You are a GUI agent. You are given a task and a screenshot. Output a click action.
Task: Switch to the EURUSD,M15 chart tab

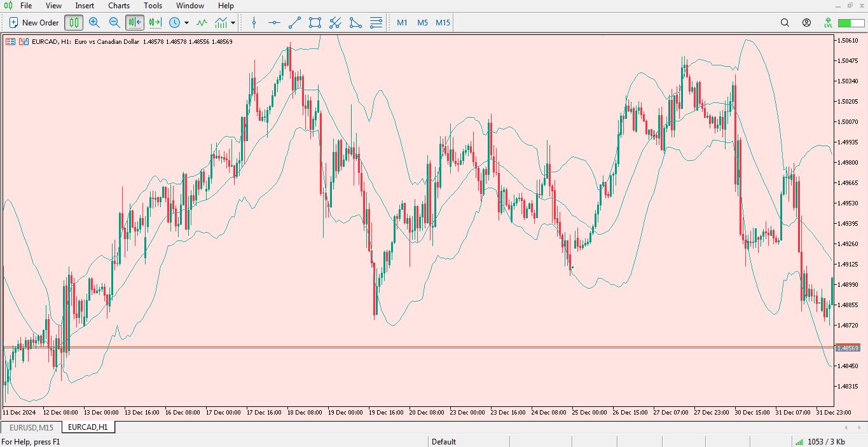[31, 427]
